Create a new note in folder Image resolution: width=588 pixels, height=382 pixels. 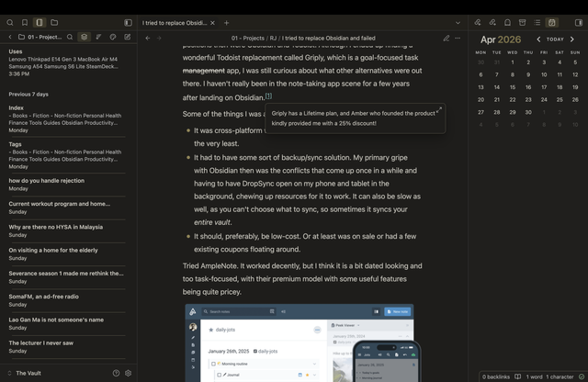128,37
